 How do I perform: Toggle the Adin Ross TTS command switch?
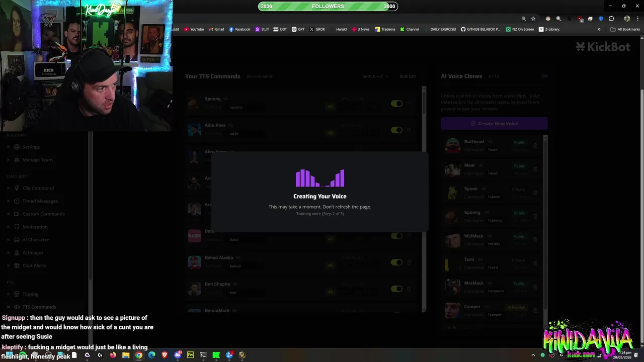point(396,130)
